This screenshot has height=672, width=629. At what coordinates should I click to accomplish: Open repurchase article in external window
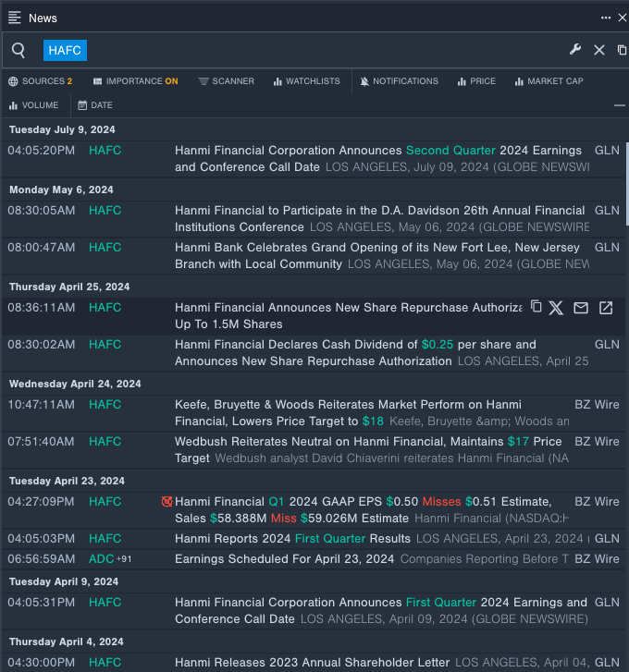coord(606,308)
